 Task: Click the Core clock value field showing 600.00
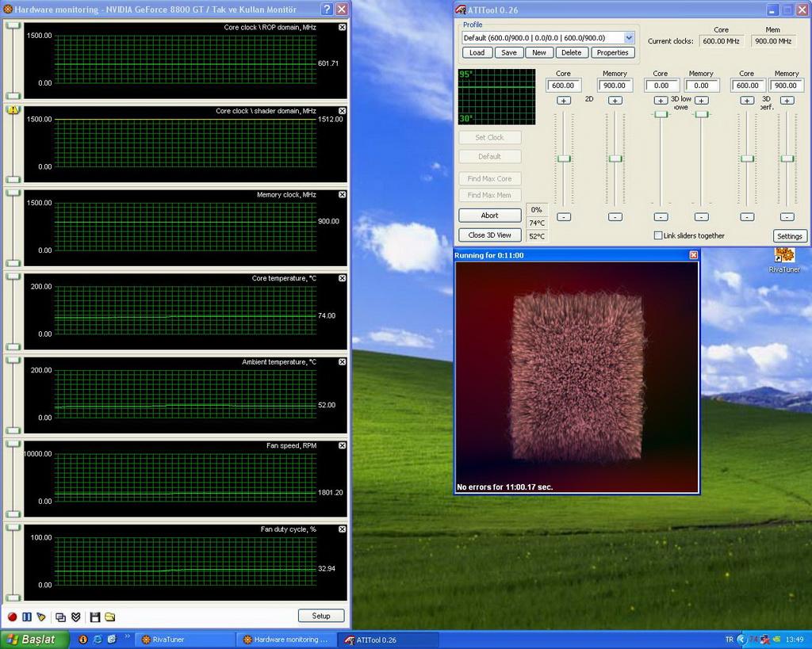(x=563, y=85)
